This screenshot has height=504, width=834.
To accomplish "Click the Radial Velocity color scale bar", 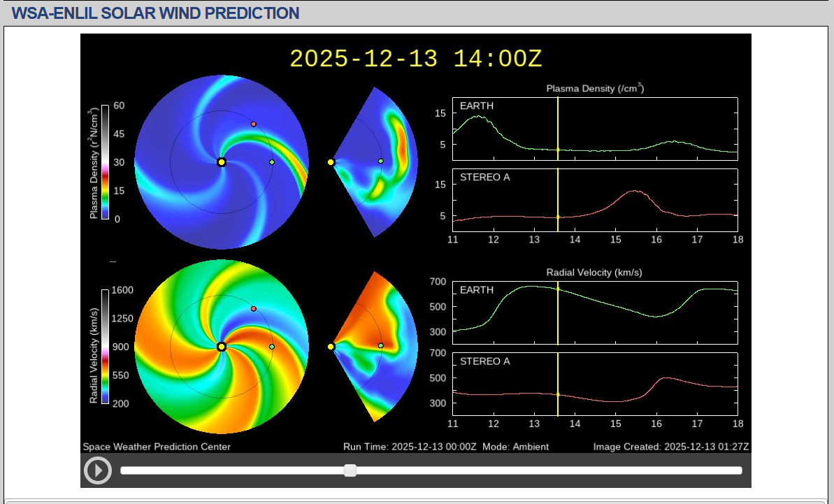I will (x=105, y=347).
